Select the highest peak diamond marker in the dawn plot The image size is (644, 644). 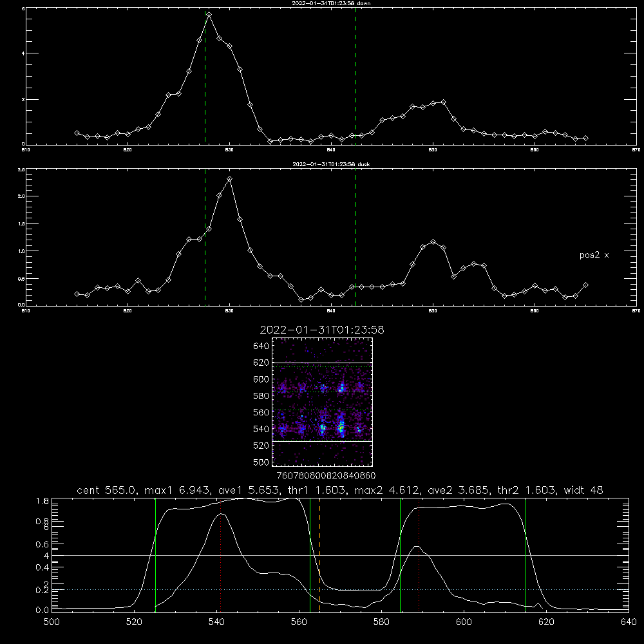point(209,14)
